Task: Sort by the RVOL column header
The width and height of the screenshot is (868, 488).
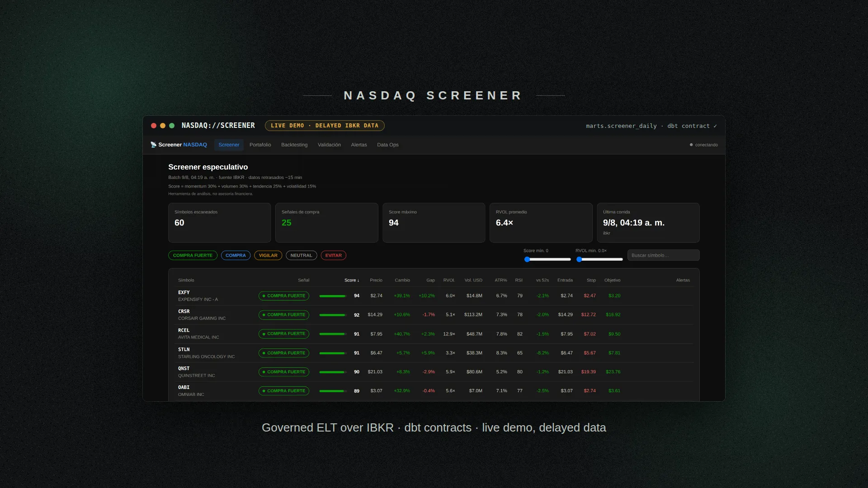Action: tap(449, 281)
